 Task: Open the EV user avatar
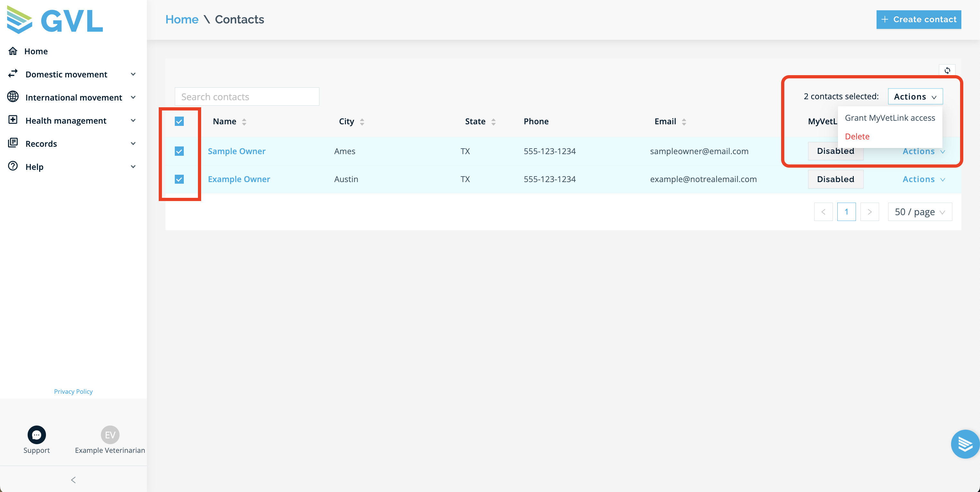point(110,435)
